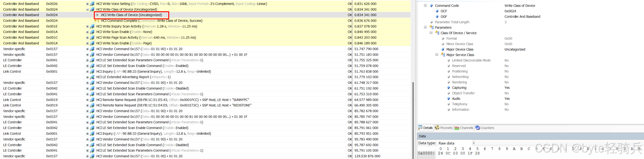The height and width of the screenshot is (159, 644).
Task: Click the icon of HCI Inquiry at 51.763 838 000
Action: pyautogui.click(x=92, y=72)
